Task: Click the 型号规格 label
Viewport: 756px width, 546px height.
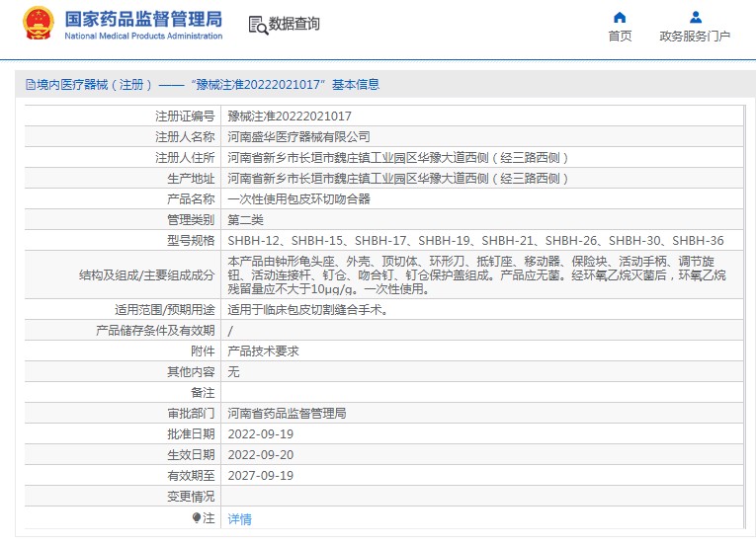Action: pos(191,241)
